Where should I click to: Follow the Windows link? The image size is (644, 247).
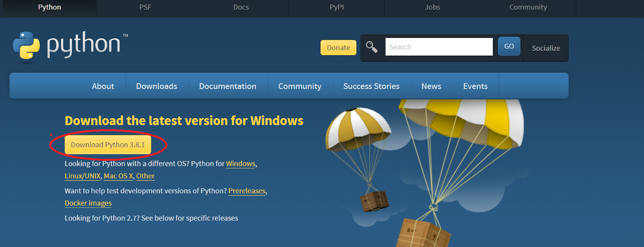(x=241, y=164)
